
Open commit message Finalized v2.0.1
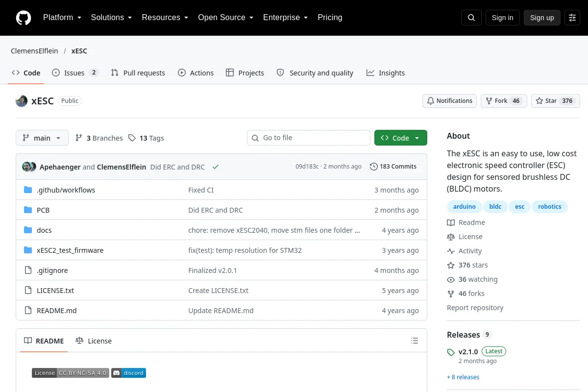(x=213, y=270)
